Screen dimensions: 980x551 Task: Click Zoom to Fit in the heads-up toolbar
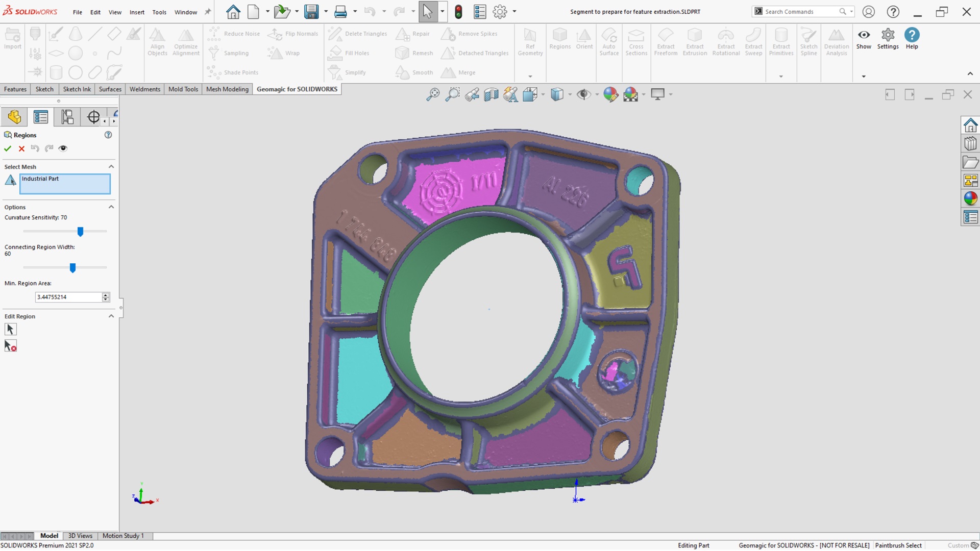click(433, 94)
